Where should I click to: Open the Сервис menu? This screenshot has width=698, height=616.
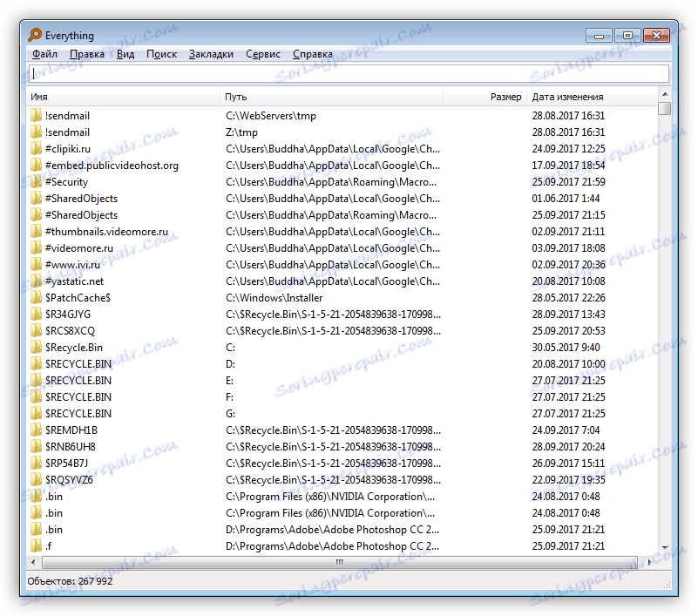click(262, 54)
